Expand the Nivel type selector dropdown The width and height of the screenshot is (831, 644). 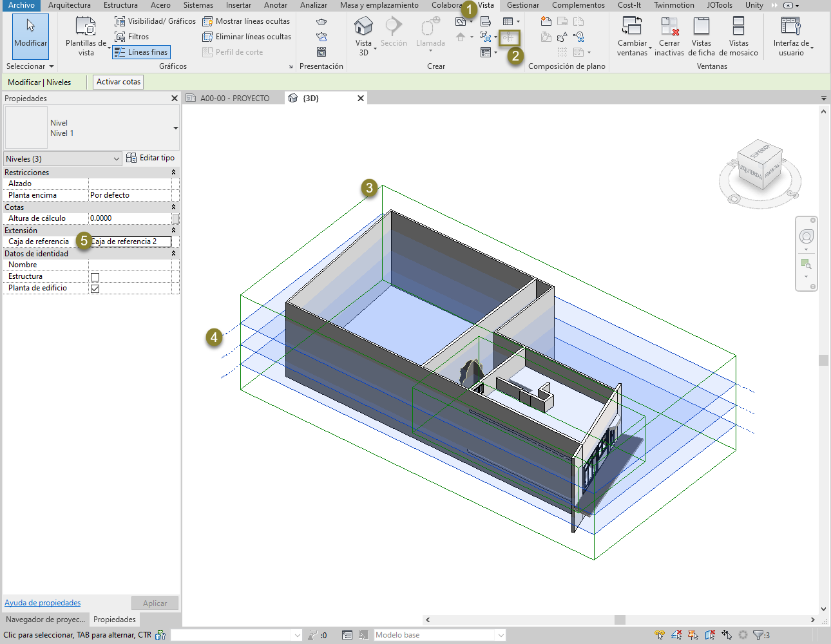(x=176, y=128)
